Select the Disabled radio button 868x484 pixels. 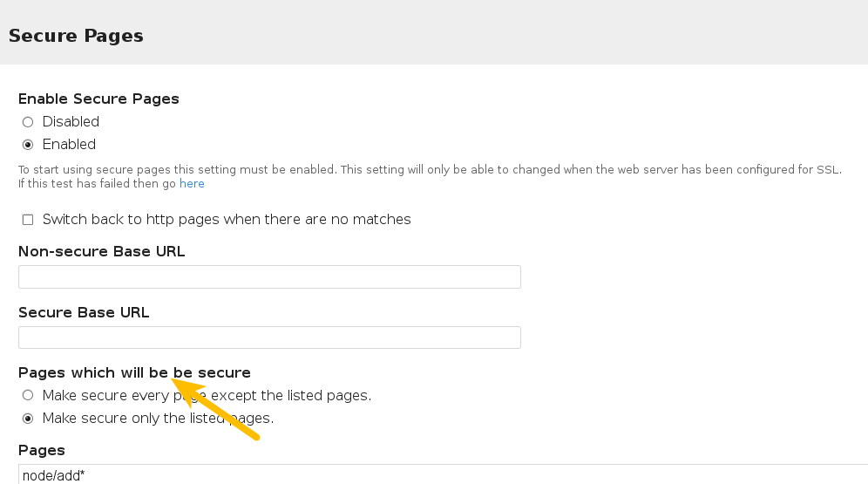(28, 122)
